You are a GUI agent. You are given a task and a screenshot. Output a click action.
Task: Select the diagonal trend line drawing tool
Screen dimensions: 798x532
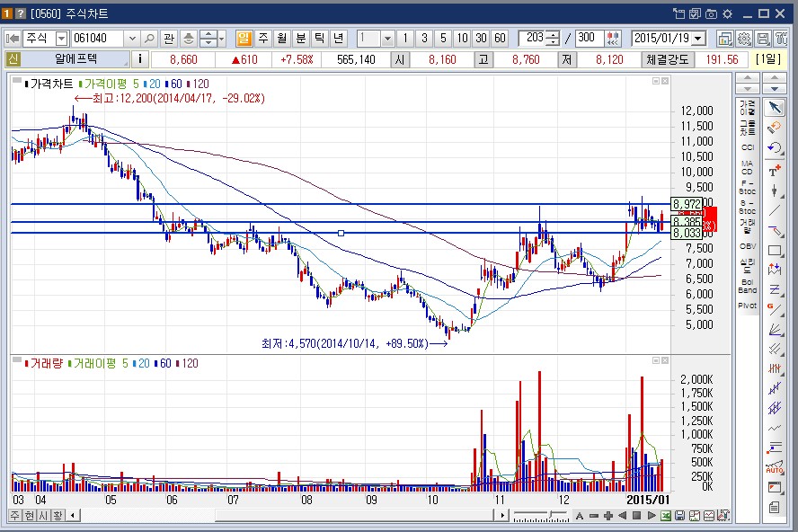point(775,210)
